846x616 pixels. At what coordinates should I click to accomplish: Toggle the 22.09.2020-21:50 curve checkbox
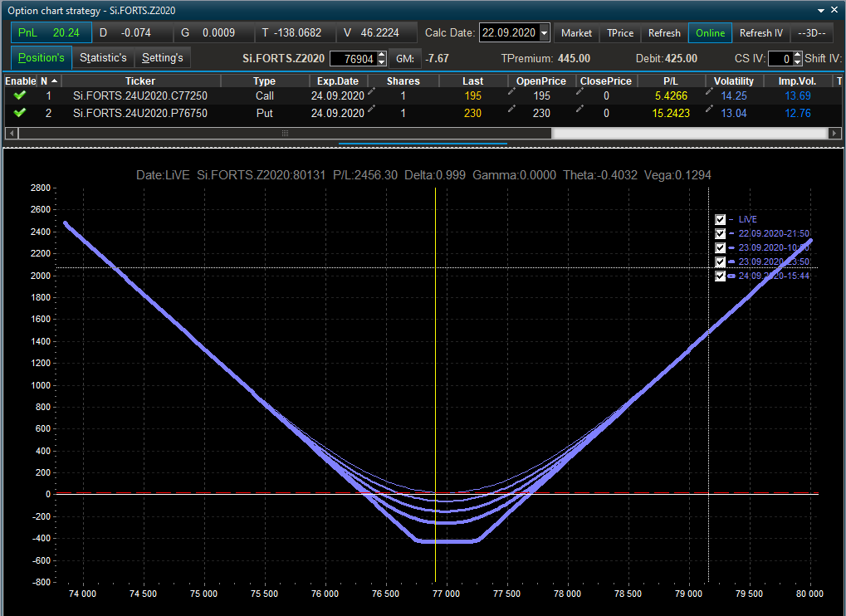coord(721,234)
